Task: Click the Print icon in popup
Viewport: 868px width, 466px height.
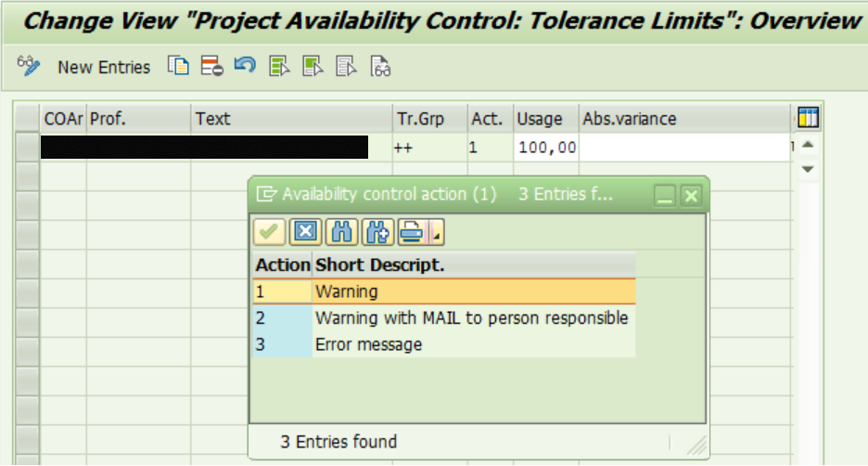Action: [x=413, y=232]
